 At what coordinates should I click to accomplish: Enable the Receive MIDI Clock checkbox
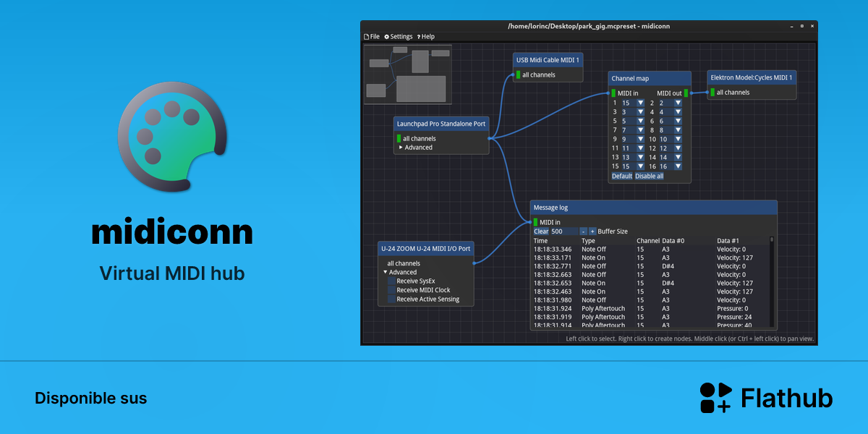tap(391, 290)
